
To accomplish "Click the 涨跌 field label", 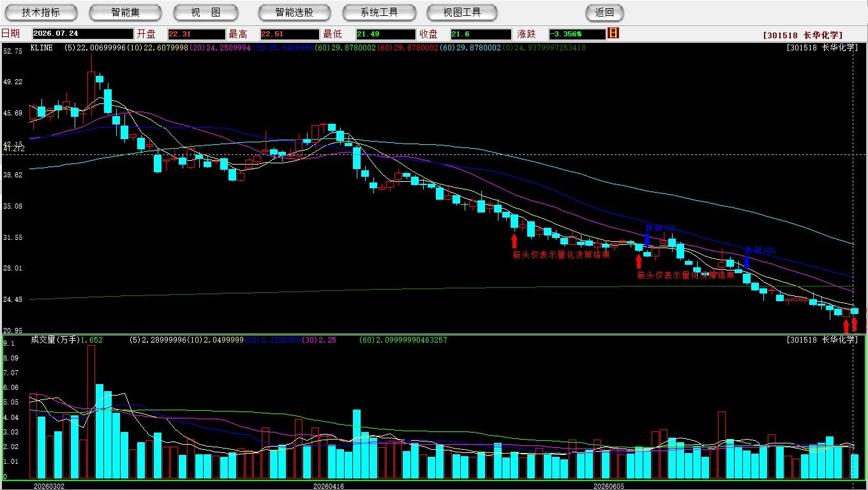I will click(527, 34).
